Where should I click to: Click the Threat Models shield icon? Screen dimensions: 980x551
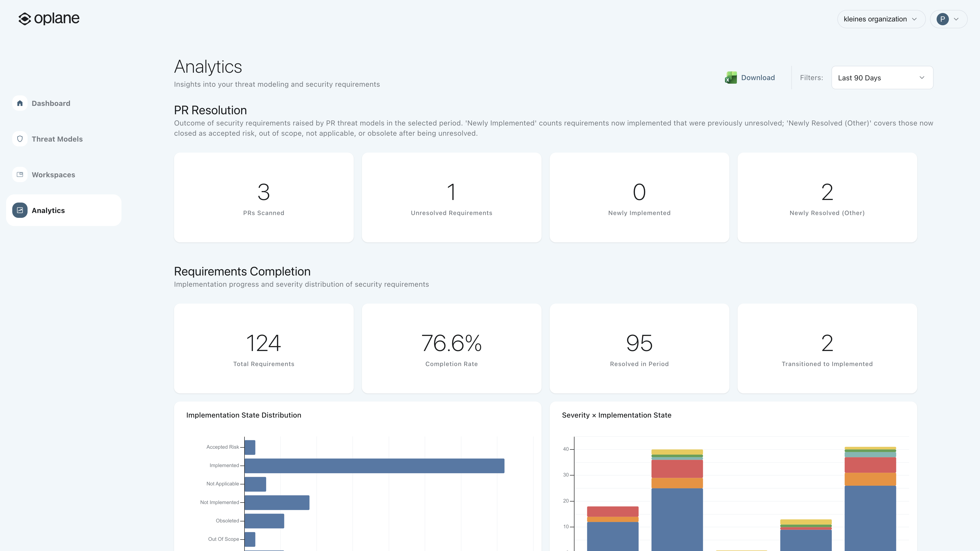coord(20,139)
